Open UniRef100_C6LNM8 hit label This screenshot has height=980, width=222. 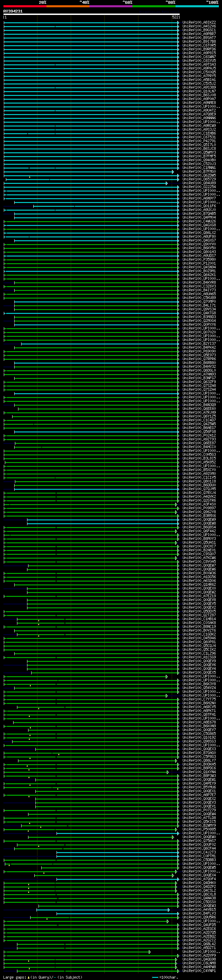[x=199, y=964]
